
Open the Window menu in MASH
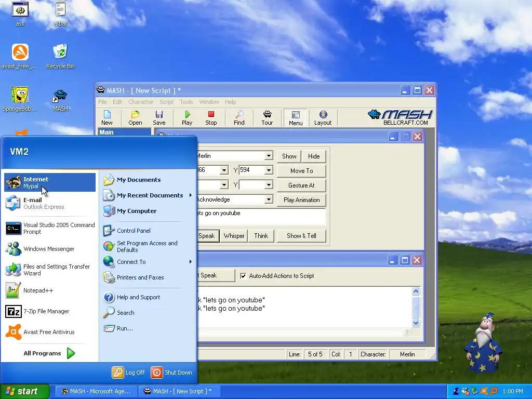pyautogui.click(x=209, y=102)
